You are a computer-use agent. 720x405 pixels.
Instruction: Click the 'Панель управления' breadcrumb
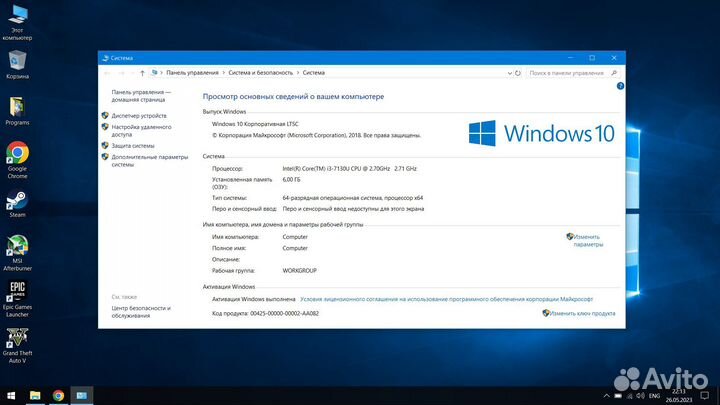(x=191, y=73)
